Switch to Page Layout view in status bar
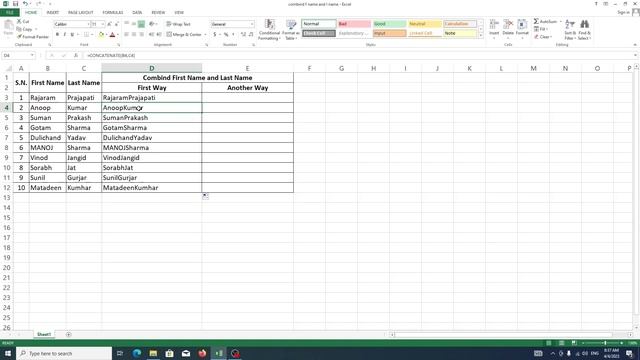Viewport: 640px width, 360px height. (562, 343)
